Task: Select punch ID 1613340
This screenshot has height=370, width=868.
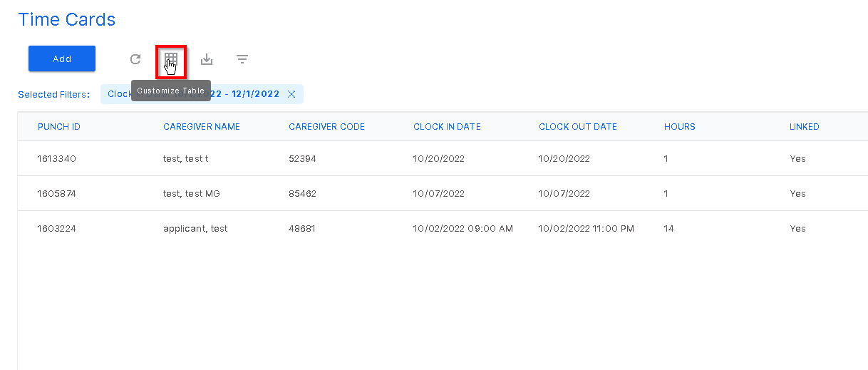Action: (57, 158)
